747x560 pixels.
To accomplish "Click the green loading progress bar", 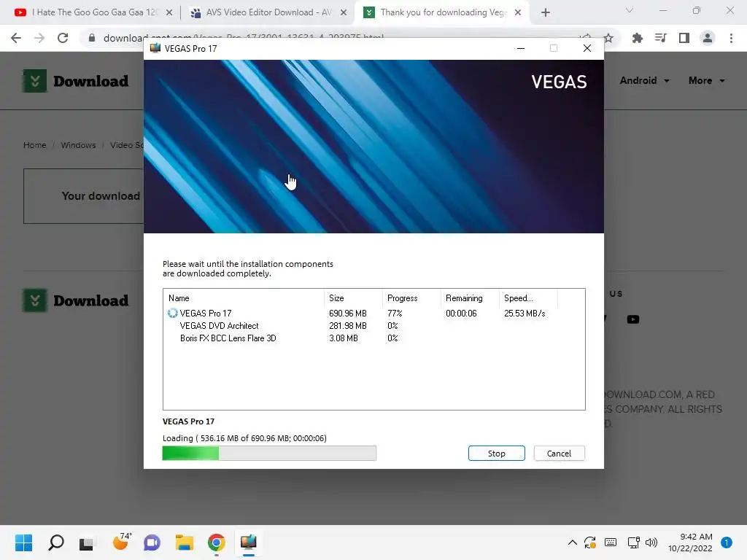I will pyautogui.click(x=269, y=454).
